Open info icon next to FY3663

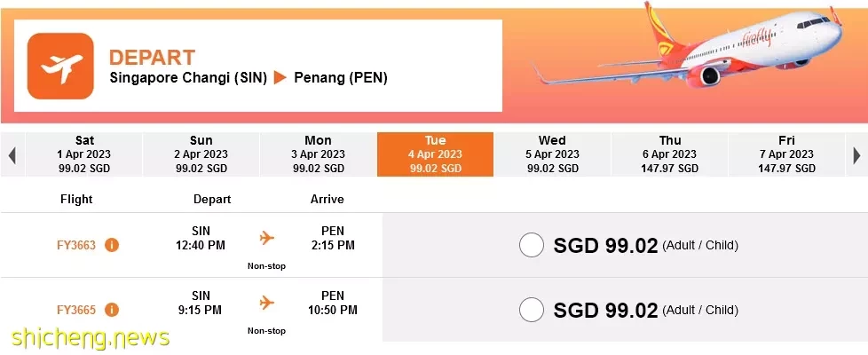pos(112,245)
